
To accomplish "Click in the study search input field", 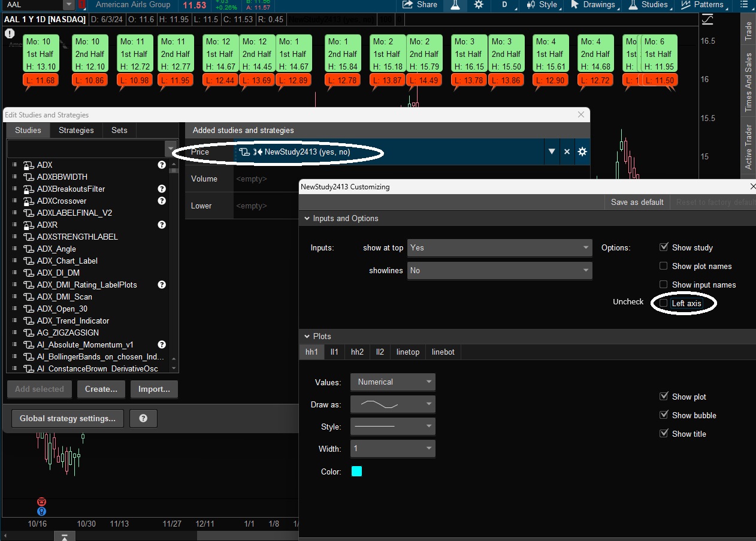I will [86, 149].
